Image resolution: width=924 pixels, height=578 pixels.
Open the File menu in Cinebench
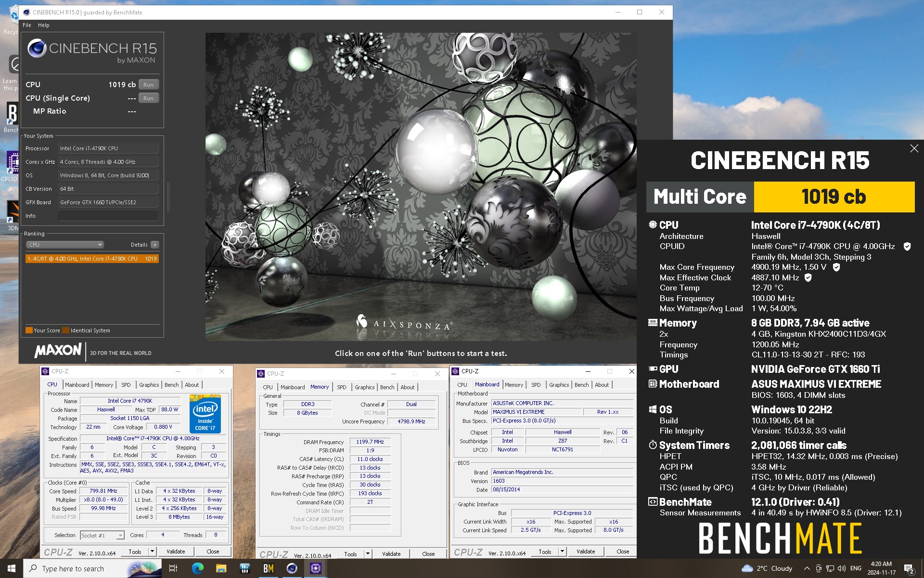(x=27, y=25)
